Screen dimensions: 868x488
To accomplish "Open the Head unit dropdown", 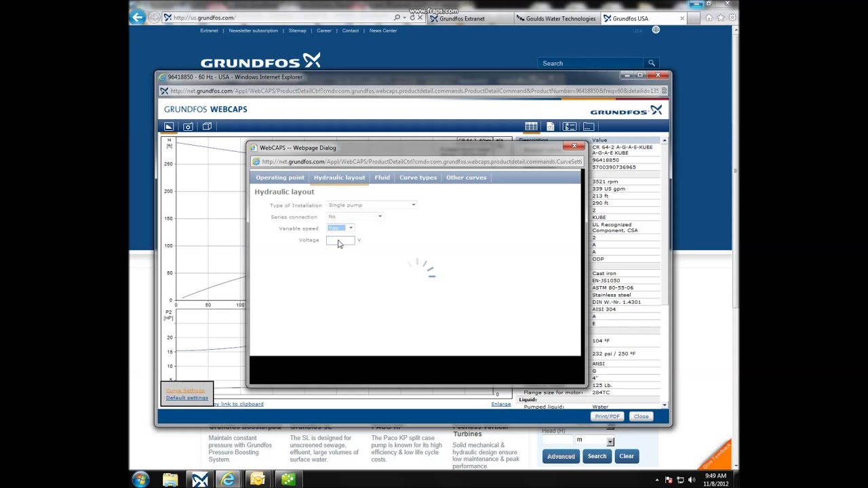I will [595, 441].
